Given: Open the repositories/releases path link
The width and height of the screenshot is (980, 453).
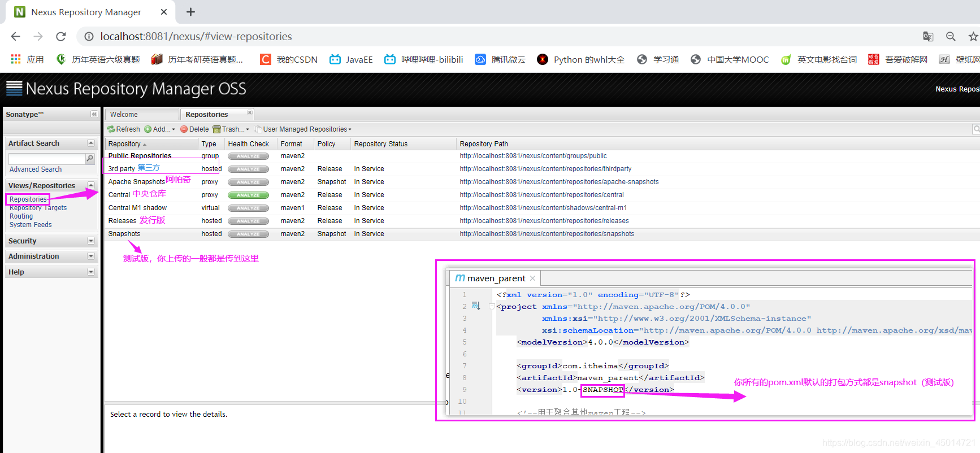Looking at the screenshot, I should pos(544,221).
